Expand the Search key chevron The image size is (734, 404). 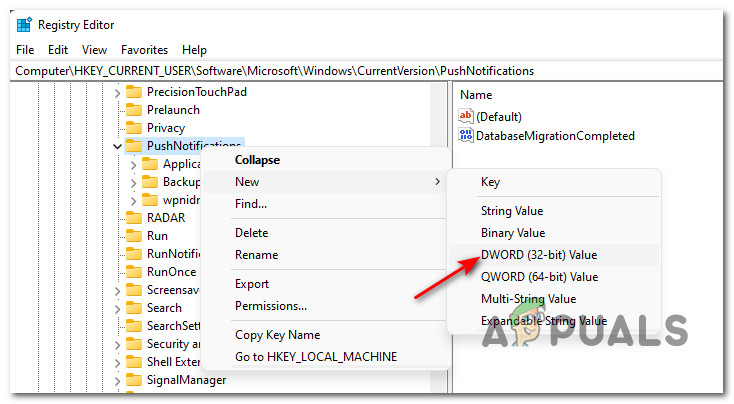tap(117, 309)
